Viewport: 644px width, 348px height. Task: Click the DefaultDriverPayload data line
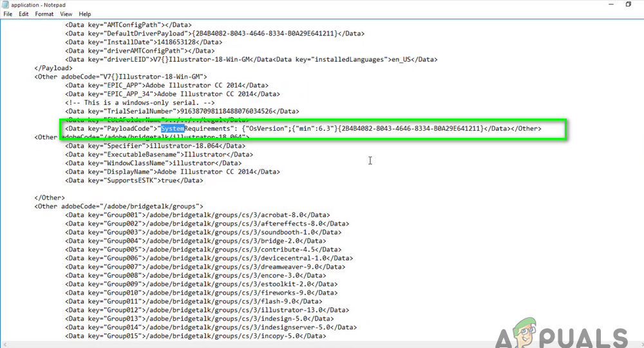(215, 34)
